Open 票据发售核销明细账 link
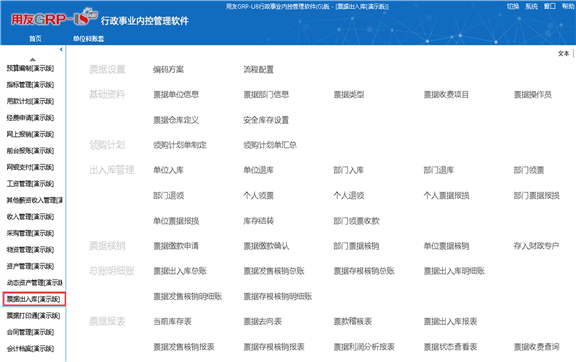The width and height of the screenshot is (576, 362). (188, 297)
